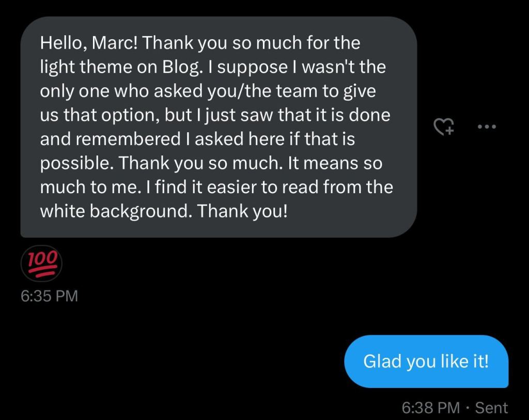Click the blue 'Glad you like it!' bubble
This screenshot has width=529, height=420.
426,361
